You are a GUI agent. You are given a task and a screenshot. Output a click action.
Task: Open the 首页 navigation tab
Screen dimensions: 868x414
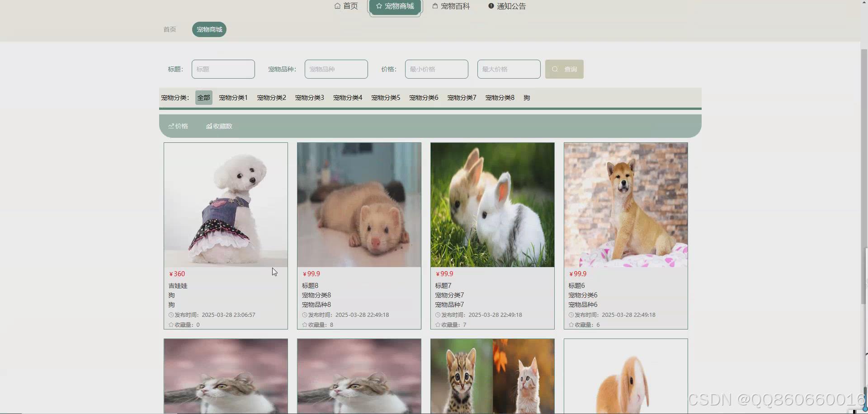[x=346, y=6]
